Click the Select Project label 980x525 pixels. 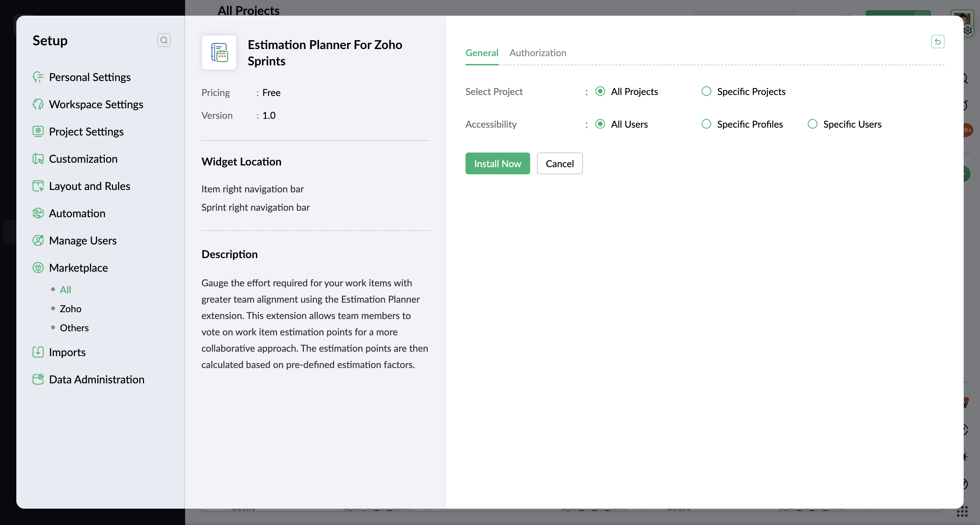(x=494, y=91)
